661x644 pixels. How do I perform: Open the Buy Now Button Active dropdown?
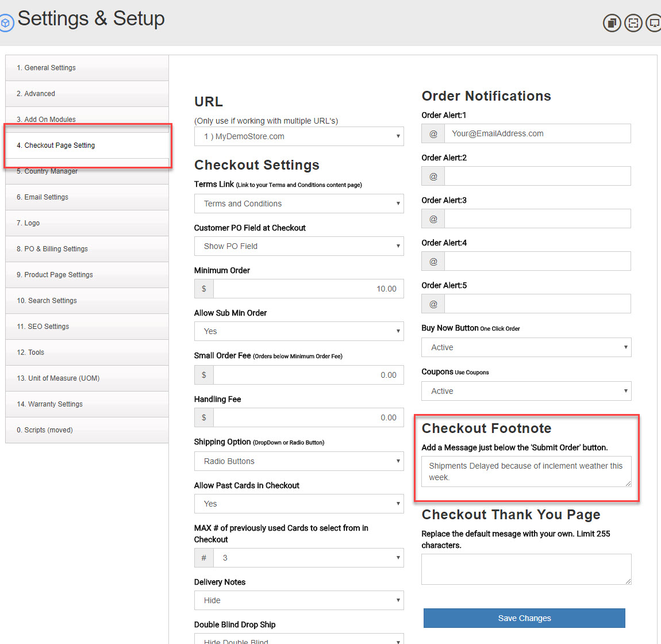[x=526, y=347]
